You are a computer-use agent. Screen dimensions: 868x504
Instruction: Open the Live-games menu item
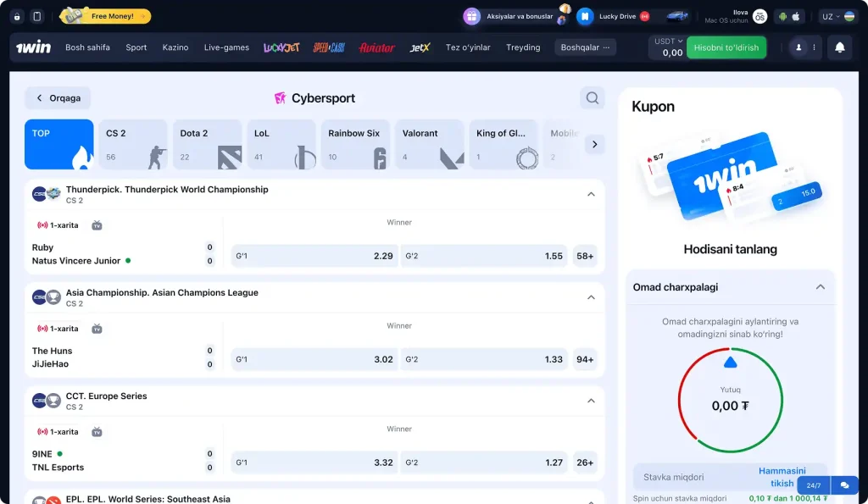pos(226,47)
